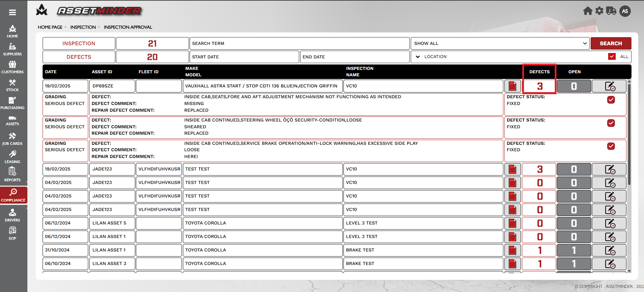Screen dimensions: 644x292
Task: Select the DEFECTS tab button
Action: tap(79, 57)
